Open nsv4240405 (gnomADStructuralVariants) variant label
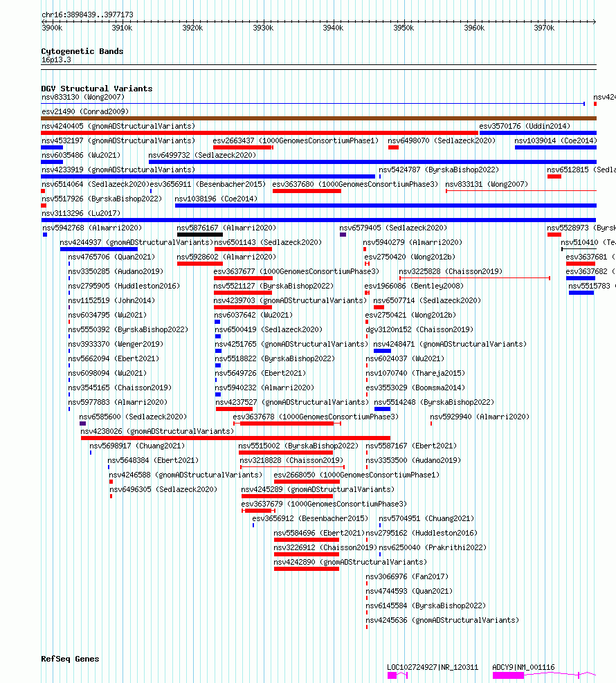Screen dimensions: 616x683 coord(118,127)
